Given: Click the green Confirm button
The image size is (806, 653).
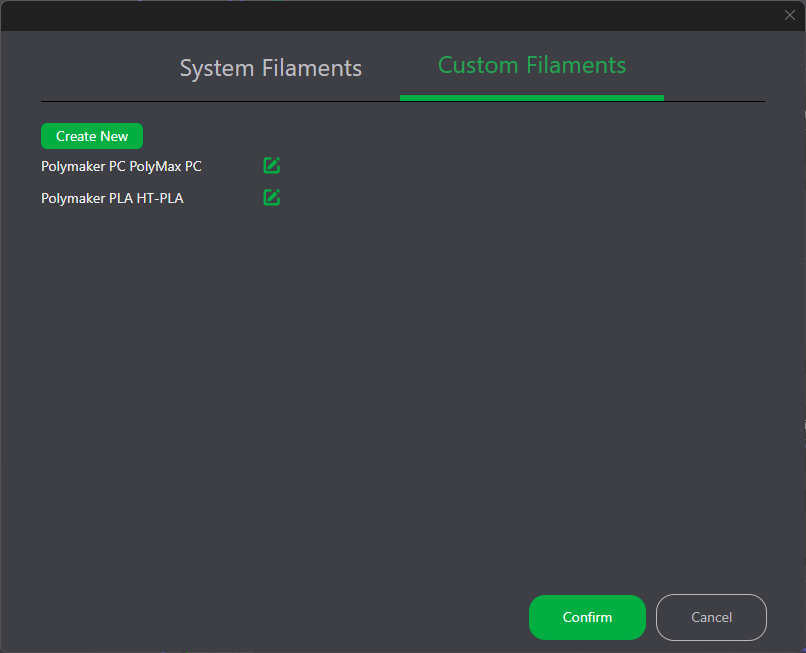Looking at the screenshot, I should coord(587,617).
